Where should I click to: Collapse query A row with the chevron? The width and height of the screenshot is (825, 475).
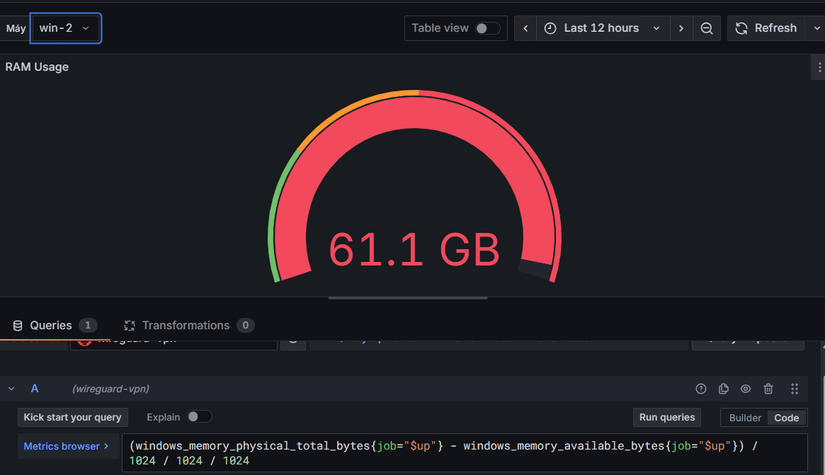pos(12,389)
